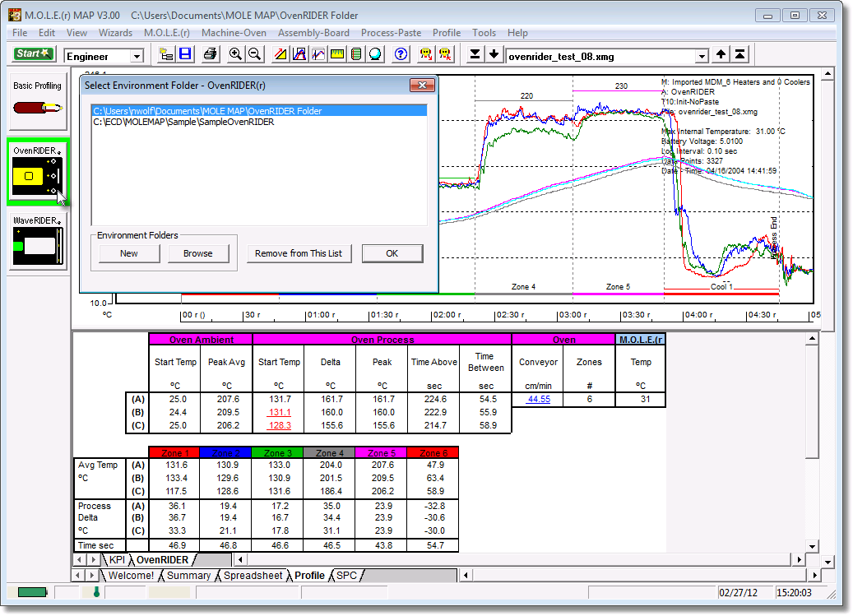Click the red 131.1 start temp value
Screen dimensions: 853x616
coord(279,412)
